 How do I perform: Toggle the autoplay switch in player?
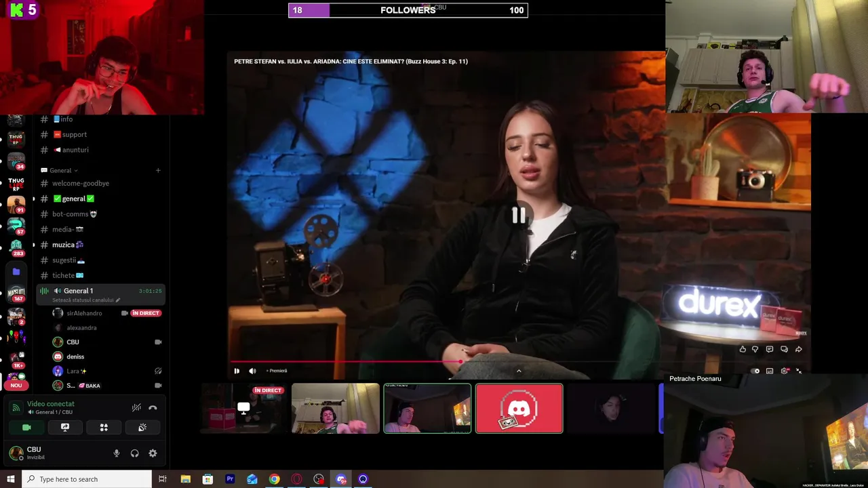click(755, 371)
